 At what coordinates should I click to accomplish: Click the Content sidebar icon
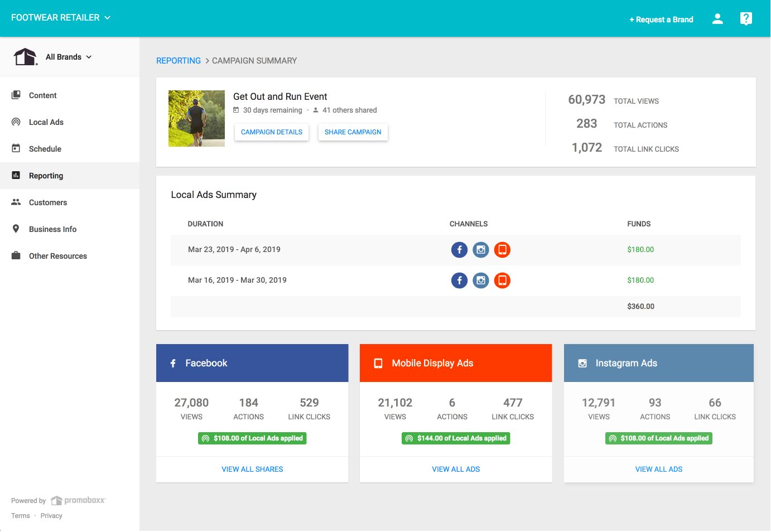click(16, 95)
